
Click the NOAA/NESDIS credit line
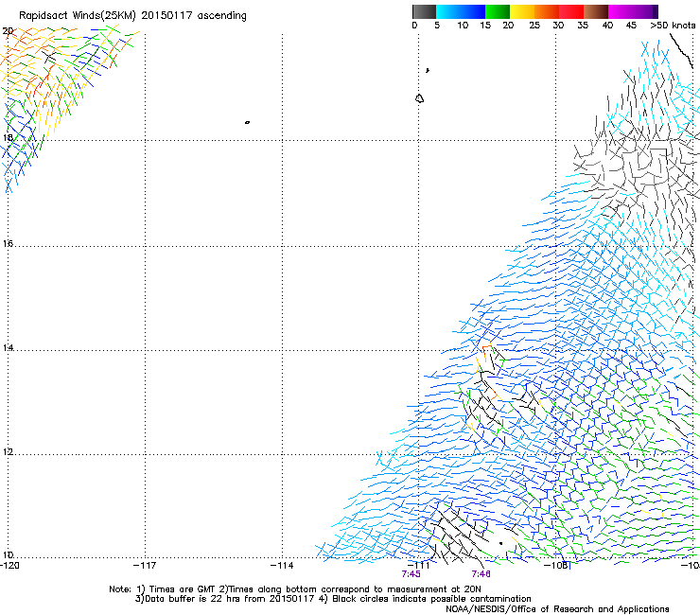click(557, 608)
